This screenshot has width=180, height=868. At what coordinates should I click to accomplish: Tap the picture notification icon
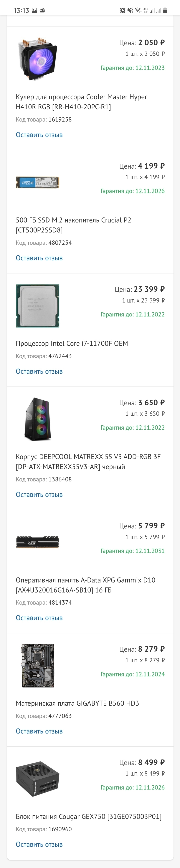34,10
